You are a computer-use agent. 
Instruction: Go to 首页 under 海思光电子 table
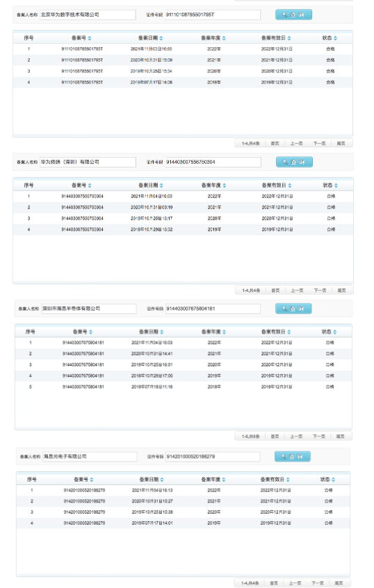pyautogui.click(x=274, y=583)
